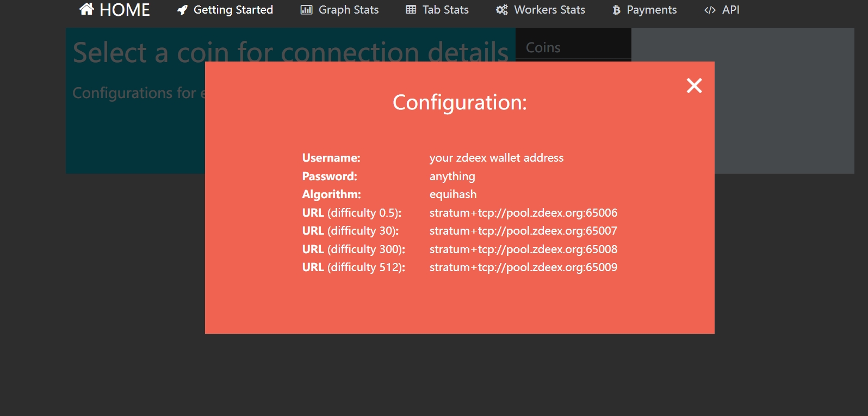The image size is (868, 416).
Task: Click the Coins panel header
Action: (x=573, y=47)
